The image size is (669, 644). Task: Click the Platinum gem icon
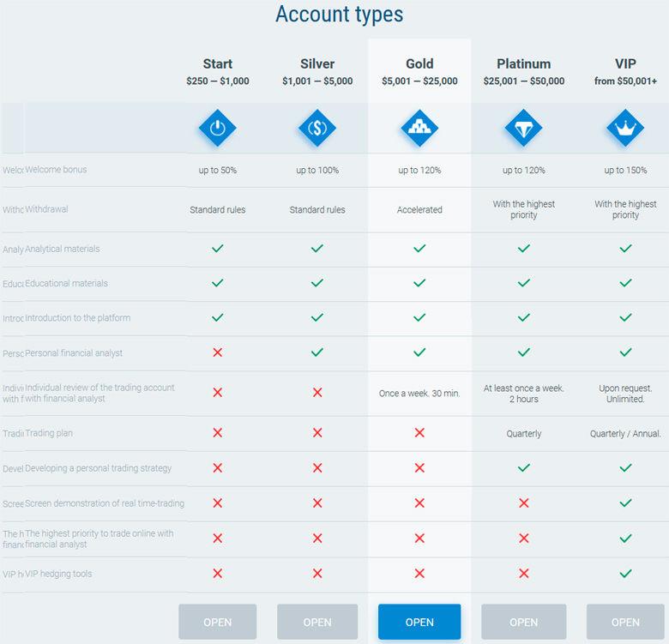coord(523,128)
